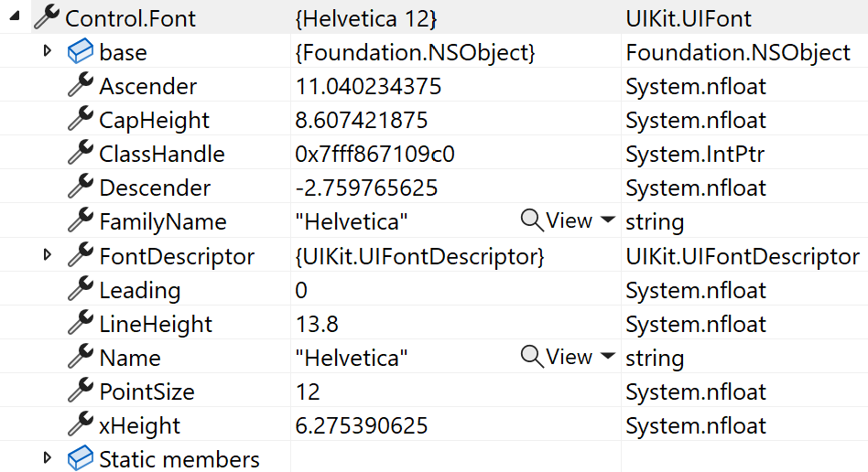868x472 pixels.
Task: Click the magnifier icon in the Name row
Action: [532, 357]
